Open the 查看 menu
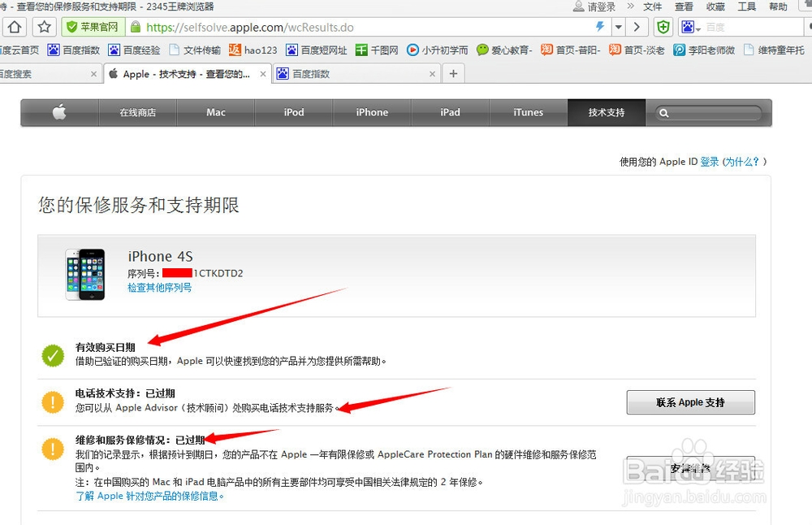The image size is (812, 525). [684, 7]
